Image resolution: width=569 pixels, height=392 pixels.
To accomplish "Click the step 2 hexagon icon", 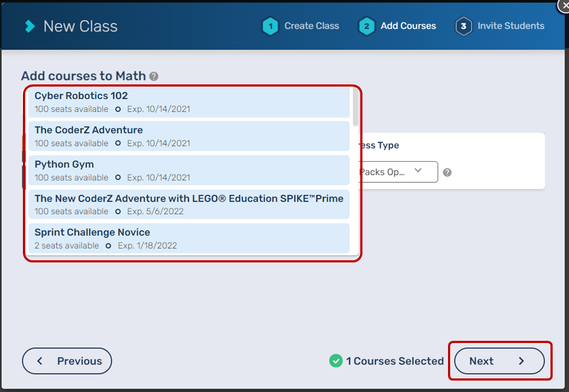I will [x=366, y=26].
